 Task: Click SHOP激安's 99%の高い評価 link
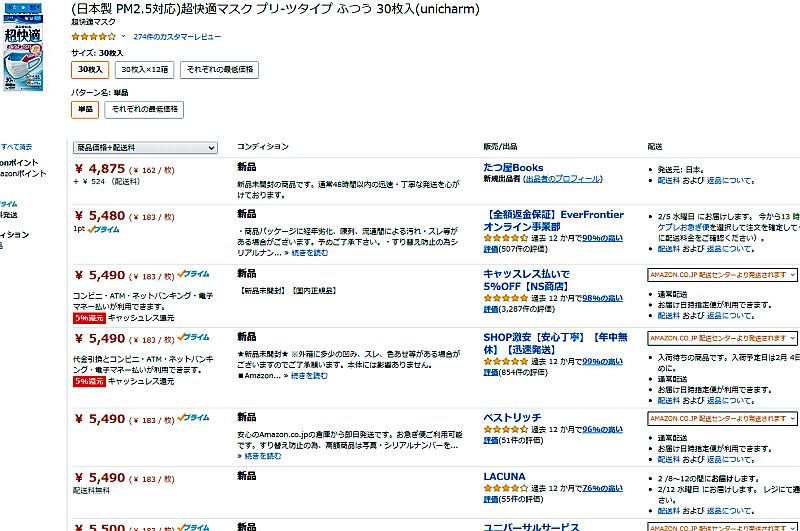pos(602,362)
